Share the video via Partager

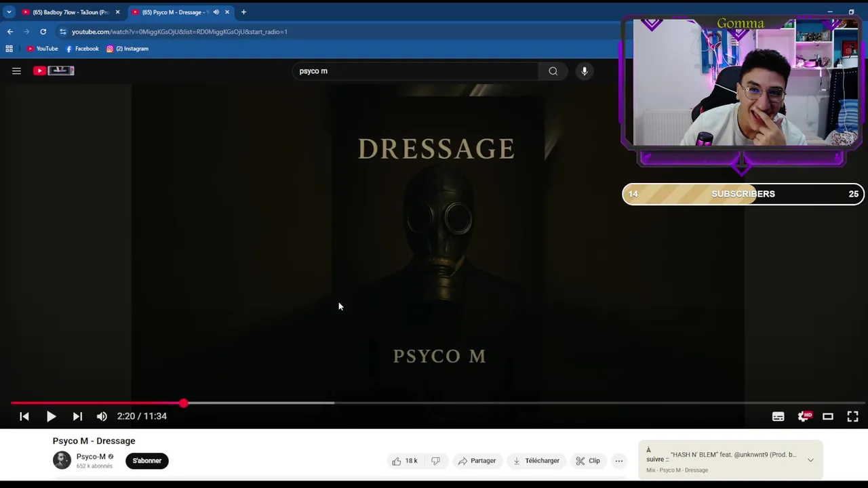pyautogui.click(x=477, y=461)
